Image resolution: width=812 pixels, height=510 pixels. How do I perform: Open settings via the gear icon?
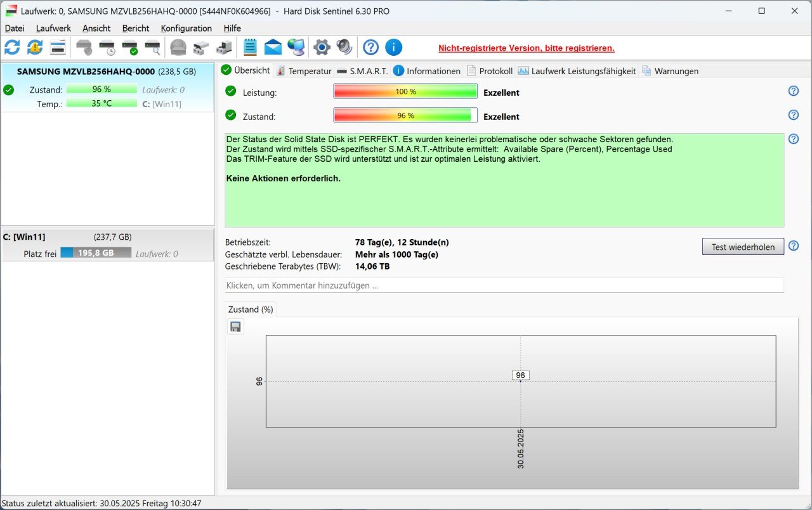coord(322,48)
